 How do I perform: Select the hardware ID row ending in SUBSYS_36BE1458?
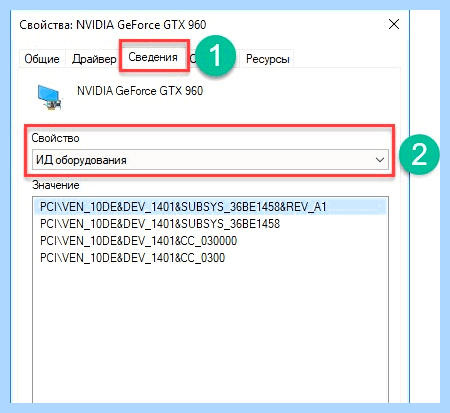(210, 224)
